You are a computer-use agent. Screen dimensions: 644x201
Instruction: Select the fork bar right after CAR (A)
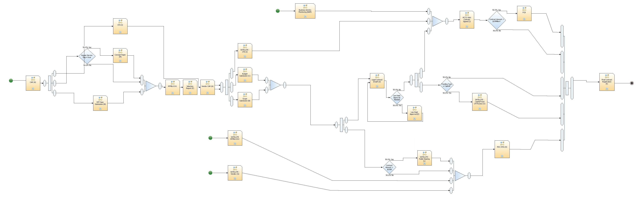[x=50, y=83]
